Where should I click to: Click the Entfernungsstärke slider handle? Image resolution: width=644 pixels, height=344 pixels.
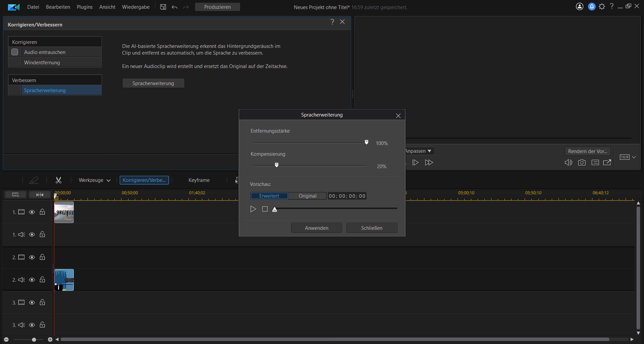[367, 142]
